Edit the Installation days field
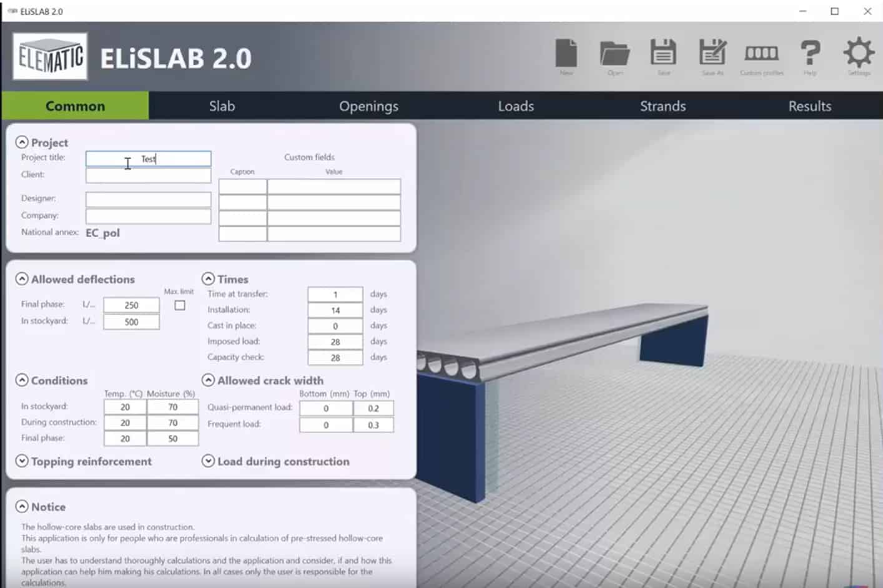 335,310
